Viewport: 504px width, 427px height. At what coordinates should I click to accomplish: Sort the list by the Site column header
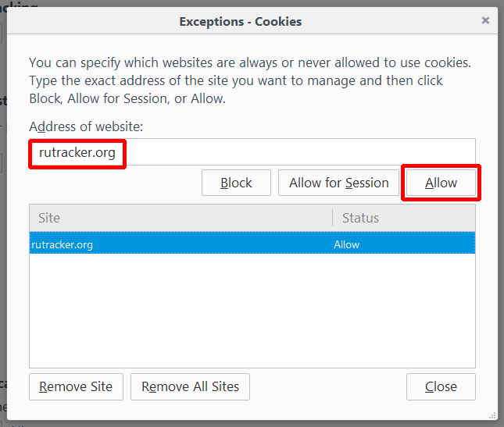point(180,218)
